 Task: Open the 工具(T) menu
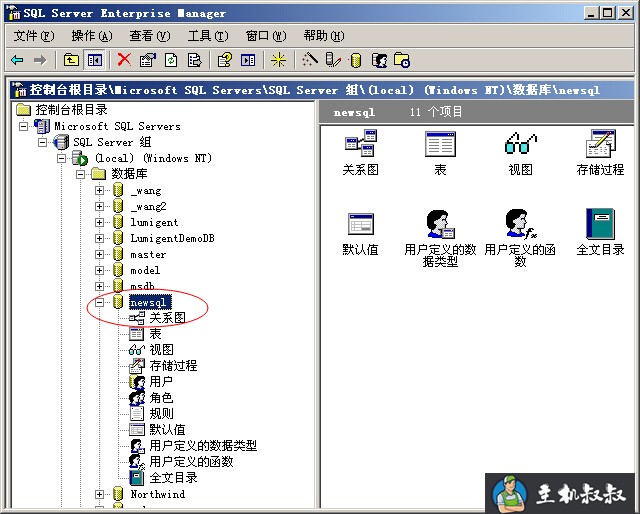pos(208,36)
